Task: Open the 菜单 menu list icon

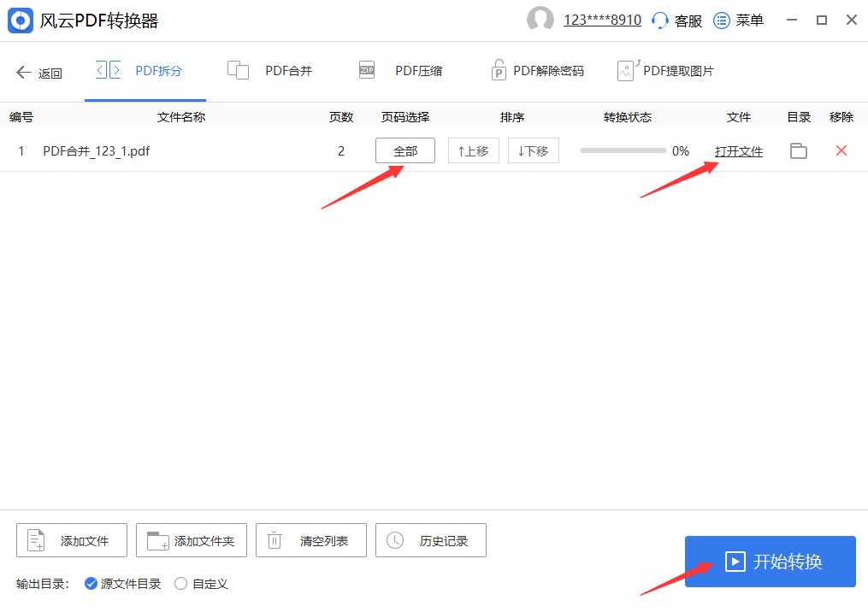Action: point(721,21)
